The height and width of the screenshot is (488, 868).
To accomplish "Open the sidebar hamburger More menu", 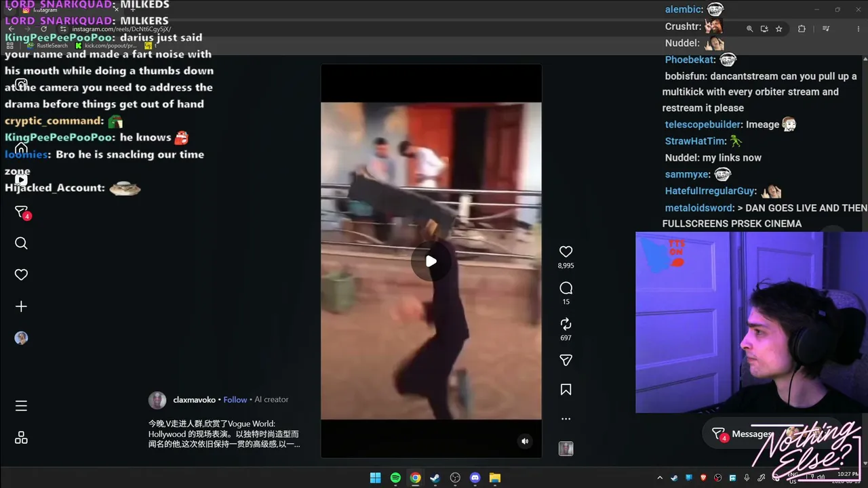I will pyautogui.click(x=21, y=406).
